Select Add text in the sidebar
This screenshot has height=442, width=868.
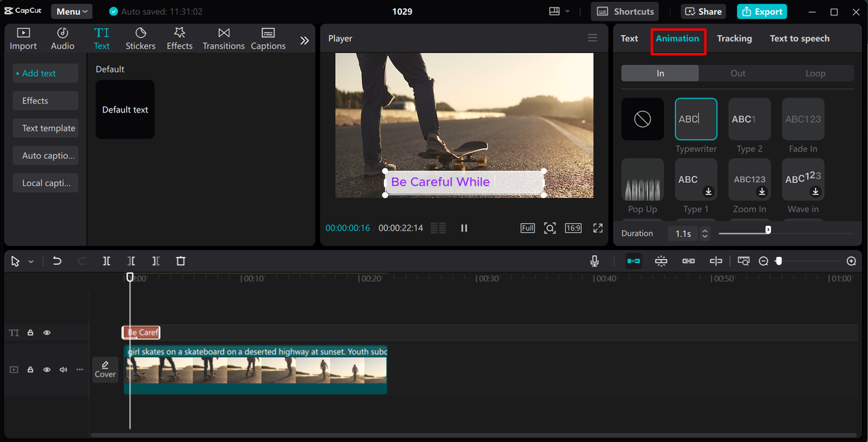click(x=45, y=73)
